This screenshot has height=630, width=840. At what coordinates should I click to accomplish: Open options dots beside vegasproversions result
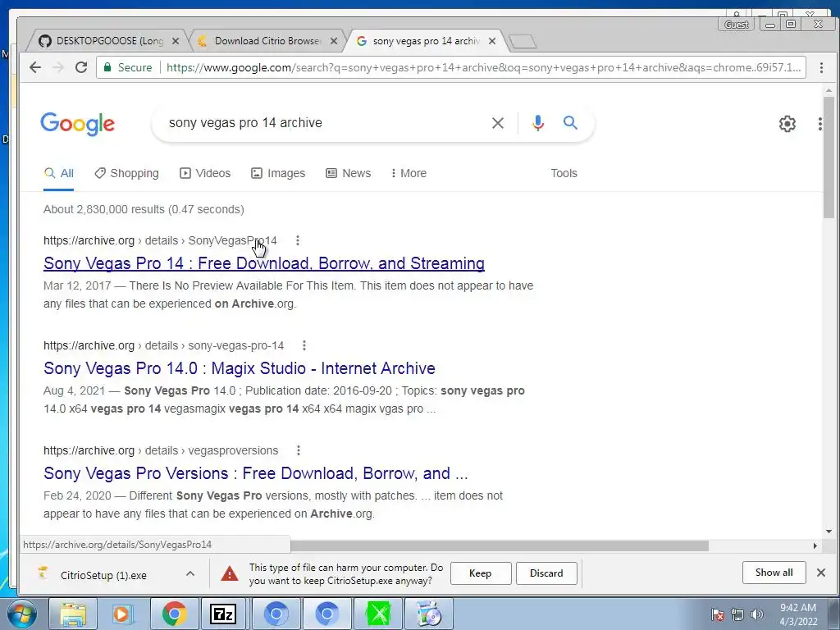[x=299, y=450]
